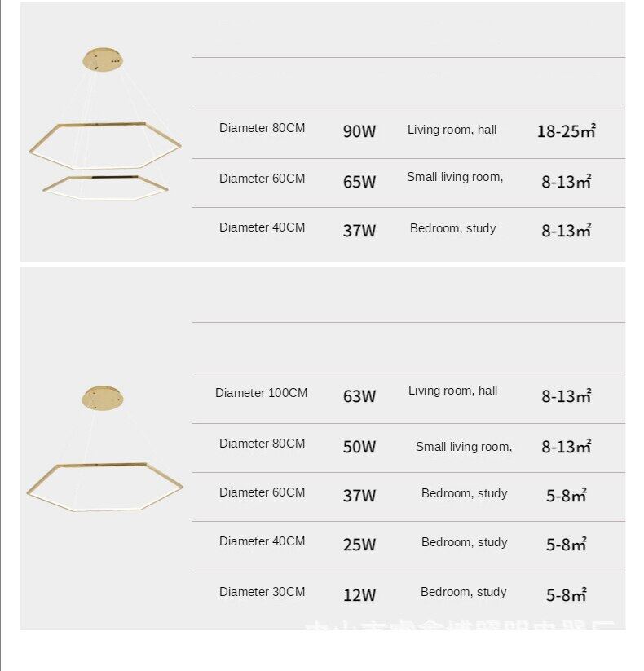Click the 25W wattage value
The height and width of the screenshot is (671, 644).
[359, 545]
